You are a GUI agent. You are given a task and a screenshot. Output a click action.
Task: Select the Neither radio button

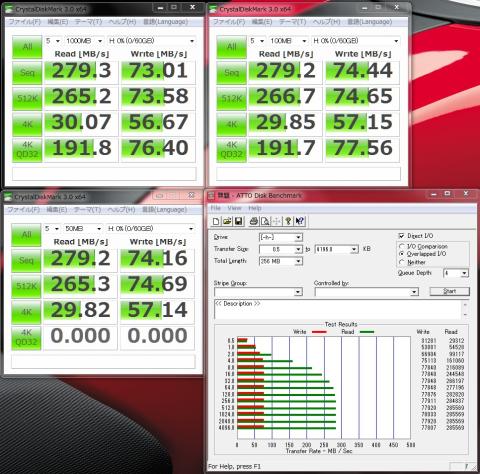(x=402, y=262)
